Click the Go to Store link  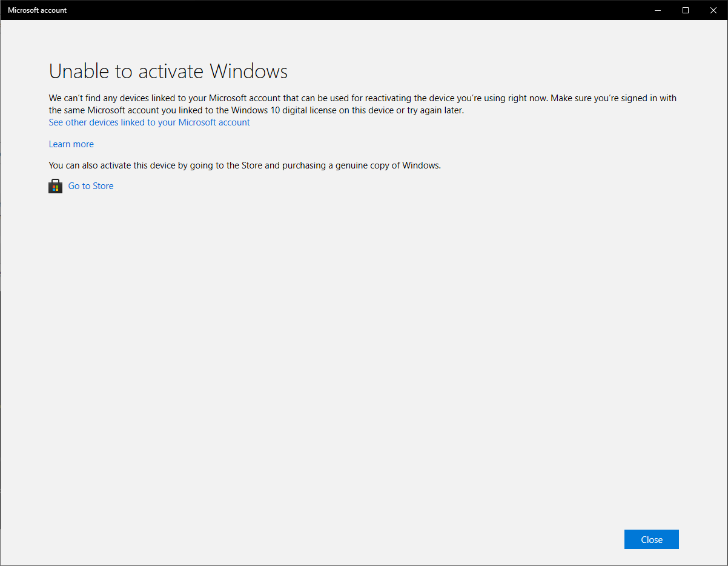point(91,186)
